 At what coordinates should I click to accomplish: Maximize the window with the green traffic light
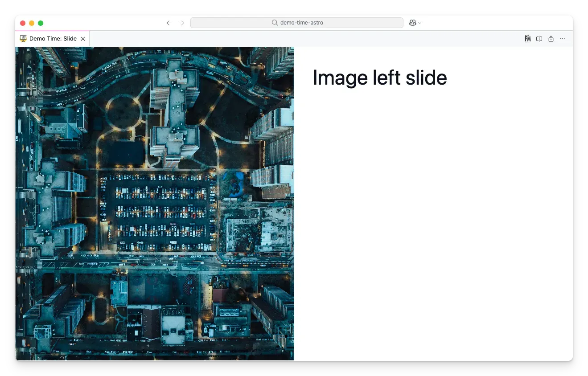(41, 23)
